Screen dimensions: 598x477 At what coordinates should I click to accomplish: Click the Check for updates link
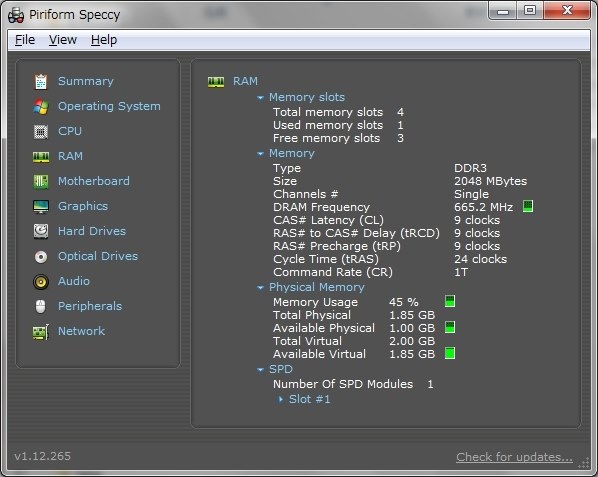pyautogui.click(x=514, y=457)
